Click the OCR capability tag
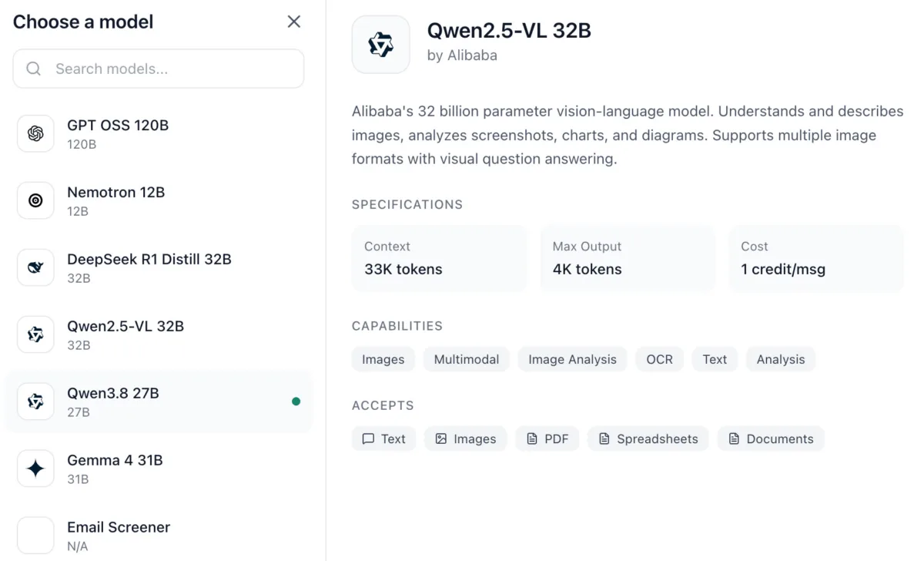Image resolution: width=924 pixels, height=561 pixels. coord(659,359)
